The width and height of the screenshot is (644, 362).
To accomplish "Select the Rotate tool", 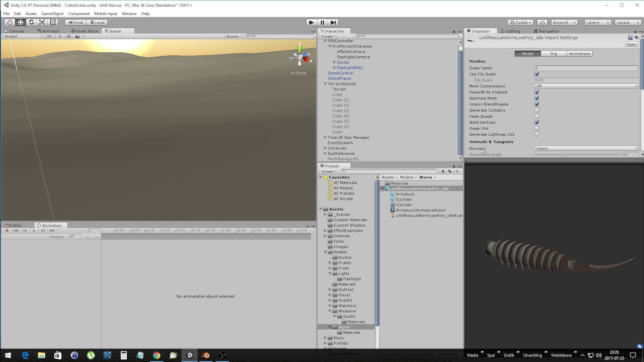I will click(30, 22).
